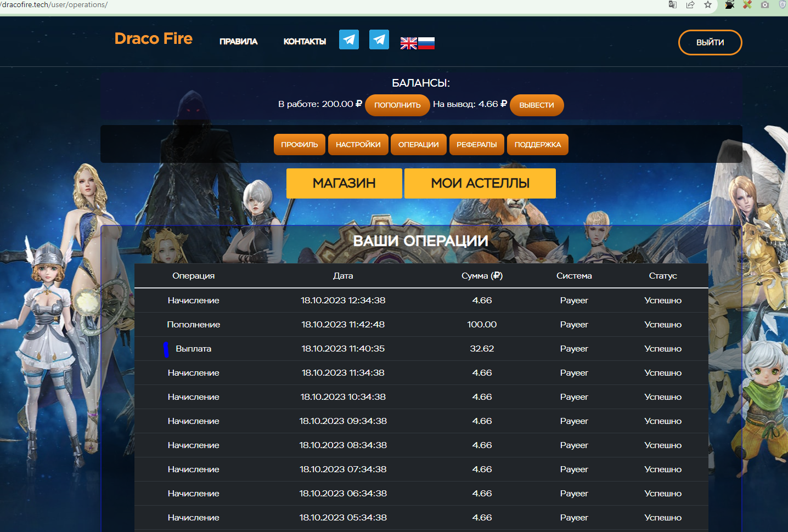788x532 pixels.
Task: Click the date 18.10.2023 06:34:38
Action: tap(343, 494)
